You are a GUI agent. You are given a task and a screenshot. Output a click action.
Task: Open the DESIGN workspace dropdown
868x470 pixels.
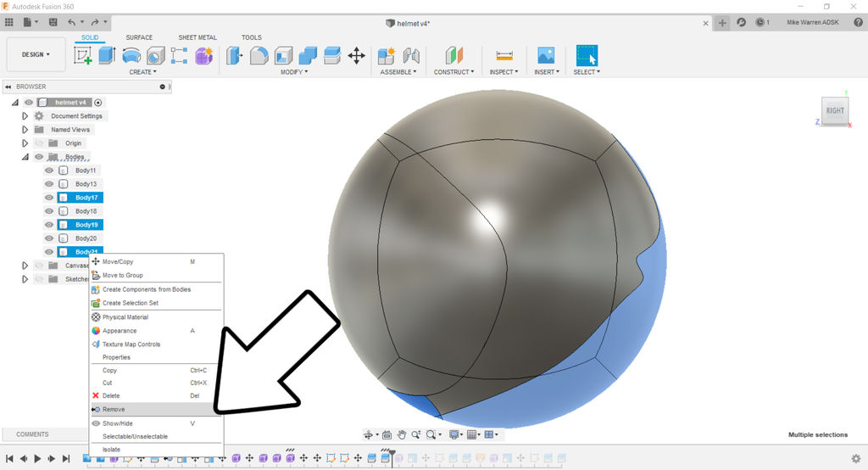click(36, 54)
